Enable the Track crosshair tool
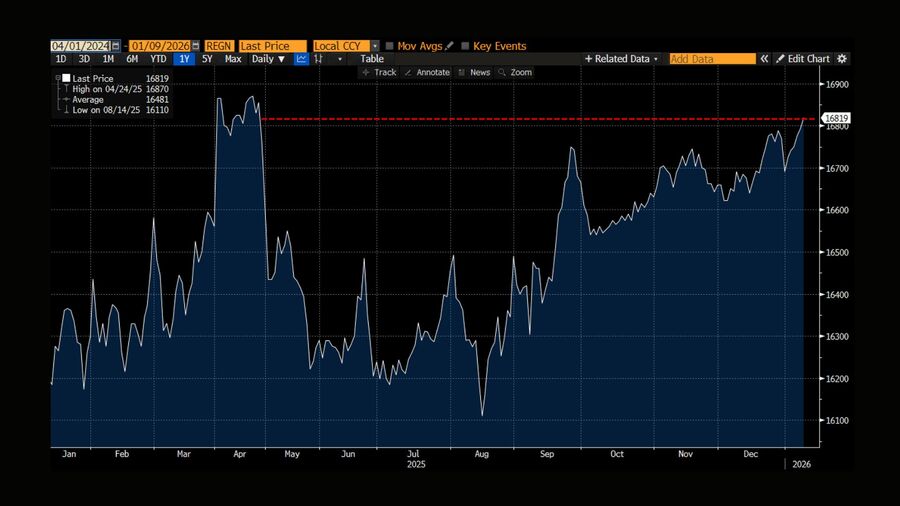Viewport: 900px width, 506px height. [379, 72]
